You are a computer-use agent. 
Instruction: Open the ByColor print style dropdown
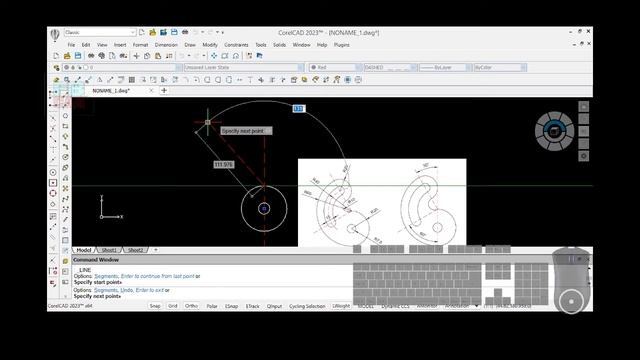(500, 67)
